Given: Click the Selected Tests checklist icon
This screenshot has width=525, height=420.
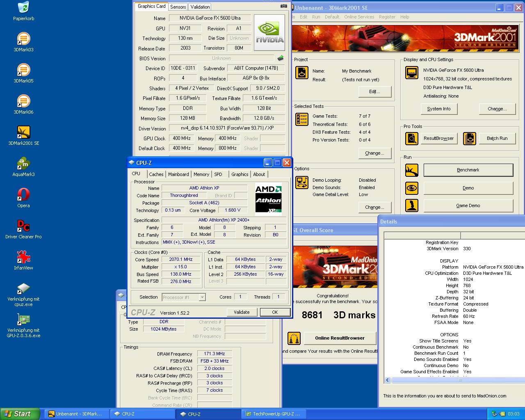Looking at the screenshot, I should click(302, 119).
